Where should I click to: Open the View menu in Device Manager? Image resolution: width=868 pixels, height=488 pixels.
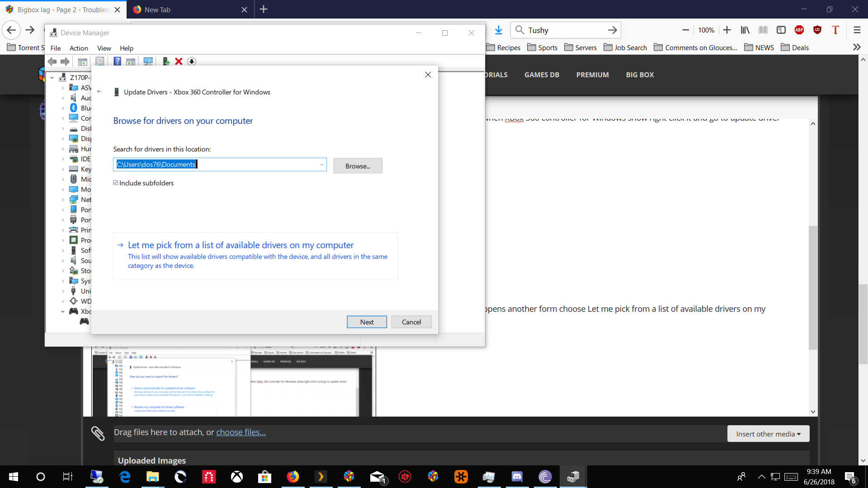click(x=104, y=48)
